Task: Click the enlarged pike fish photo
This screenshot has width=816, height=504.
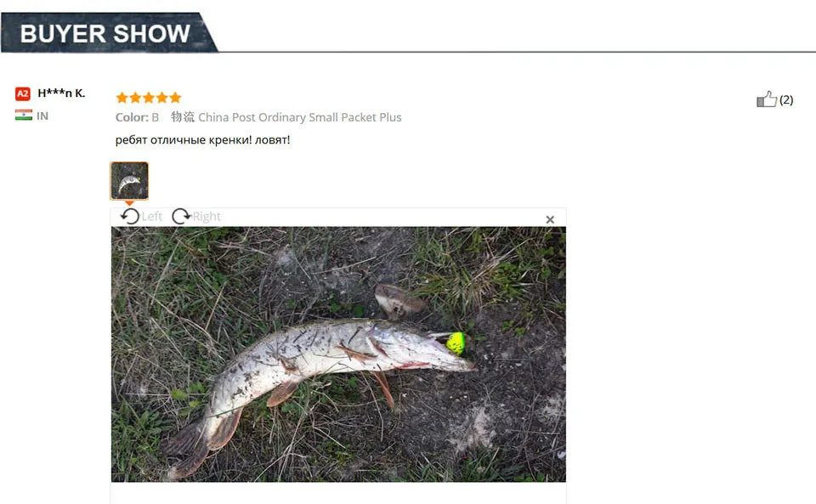Action: (x=338, y=354)
